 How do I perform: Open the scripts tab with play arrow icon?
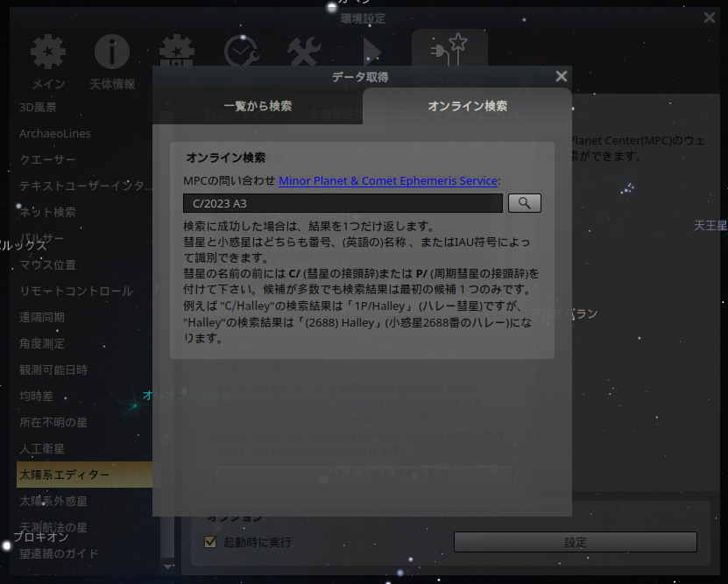[x=371, y=51]
